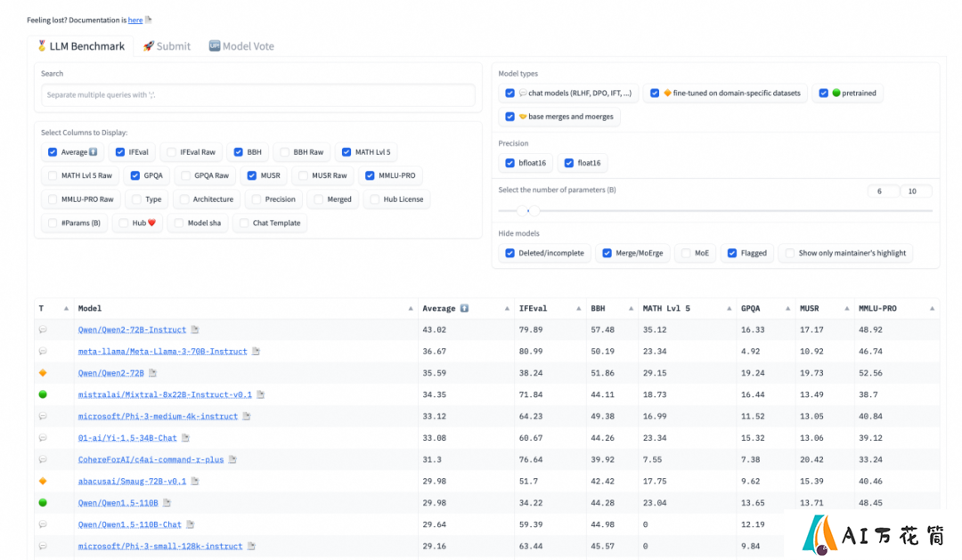The image size is (962, 560).
Task: Click the document icon beside microsoft/Phi-3-medium-4k-instruct
Action: click(247, 416)
